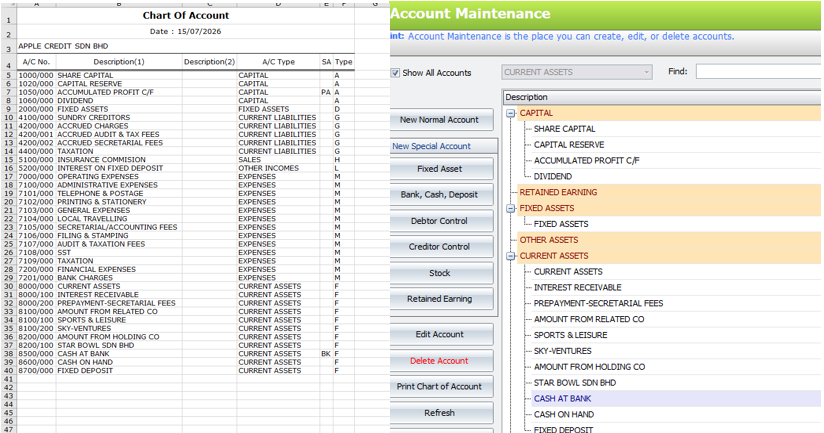Click New Normal Account button
824x433 pixels.
click(x=439, y=120)
